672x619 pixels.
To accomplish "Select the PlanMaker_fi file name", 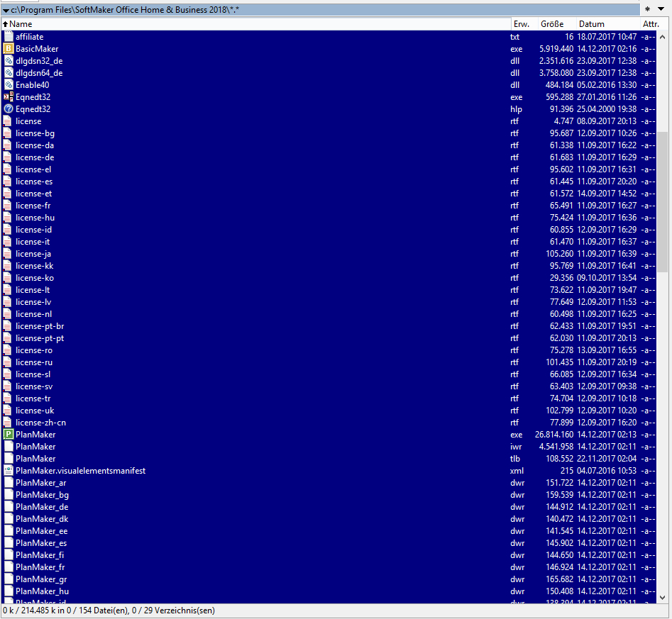I will (x=40, y=555).
